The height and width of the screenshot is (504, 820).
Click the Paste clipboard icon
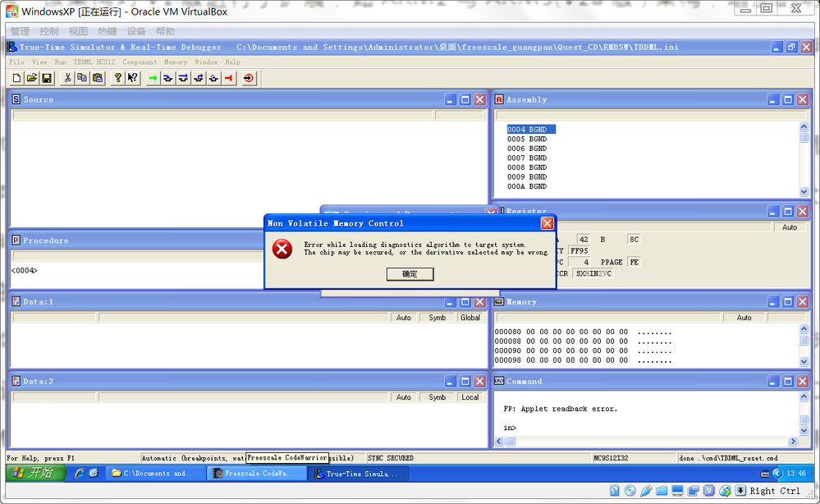98,79
